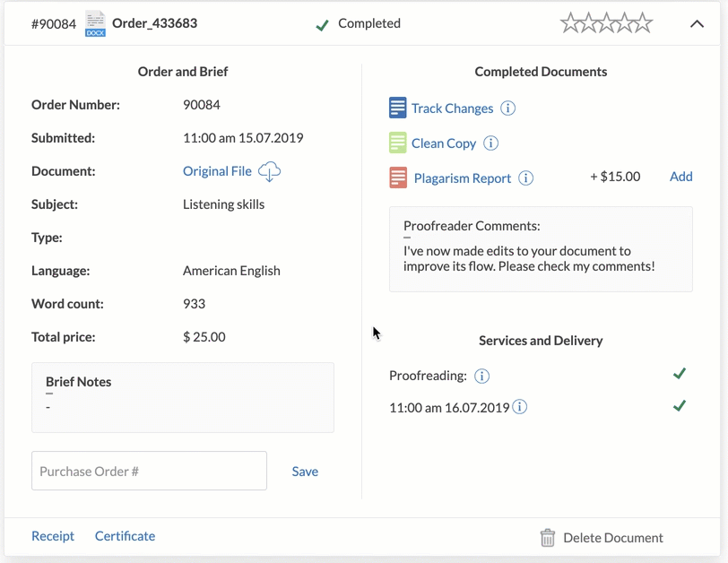This screenshot has height=563, width=728.
Task: Add the Plagiarism Report for $15.00
Action: [x=680, y=177]
